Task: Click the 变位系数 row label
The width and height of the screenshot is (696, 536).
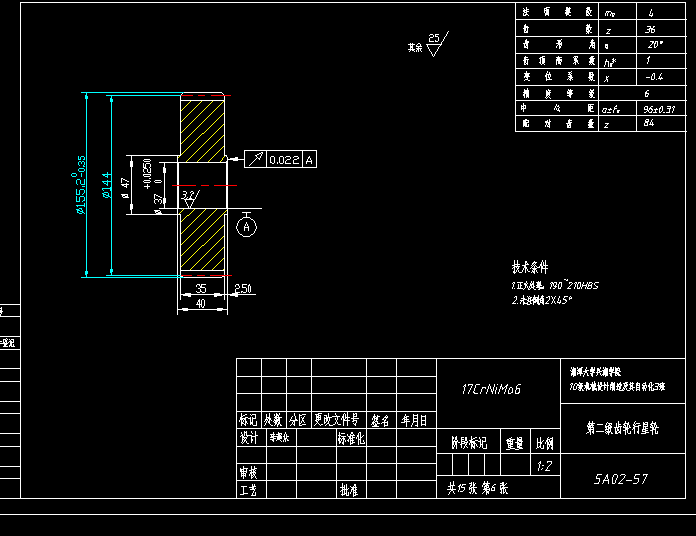Action: click(558, 76)
